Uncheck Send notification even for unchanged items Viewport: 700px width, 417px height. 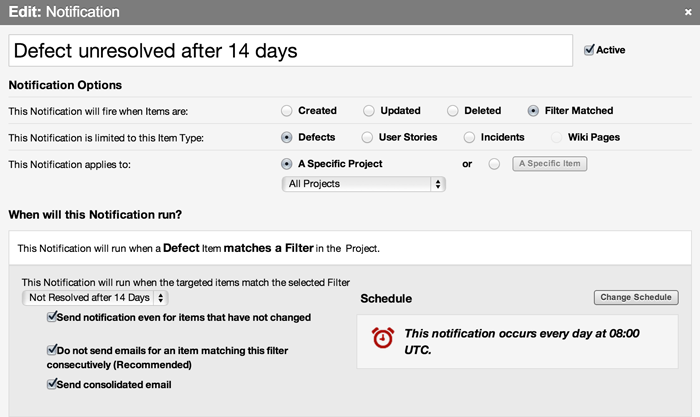pyautogui.click(x=52, y=317)
